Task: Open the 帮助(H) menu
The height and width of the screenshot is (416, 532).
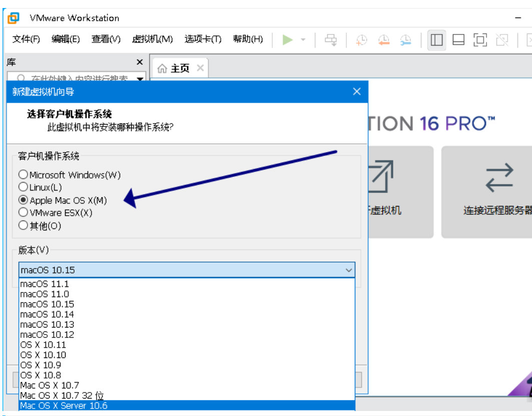Action: pyautogui.click(x=248, y=39)
